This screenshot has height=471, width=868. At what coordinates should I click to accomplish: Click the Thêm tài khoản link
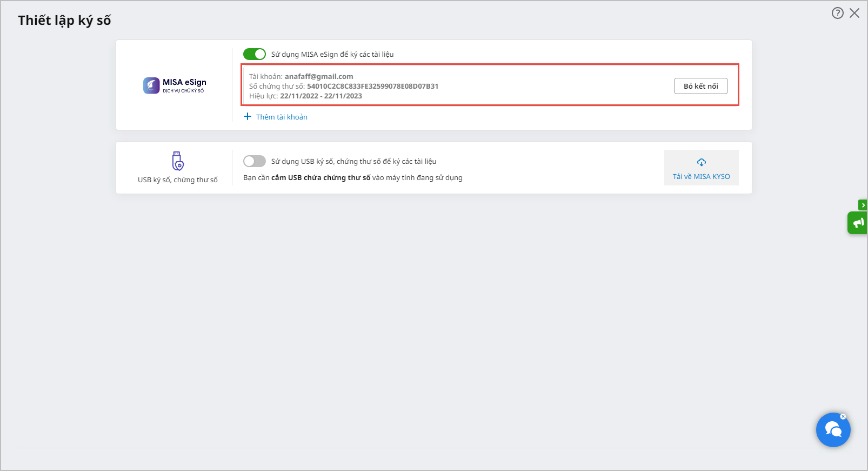click(x=282, y=117)
